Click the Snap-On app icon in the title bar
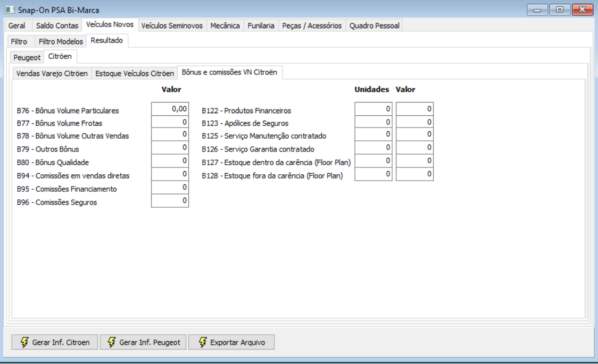Image resolution: width=598 pixels, height=364 pixels. tap(10, 10)
